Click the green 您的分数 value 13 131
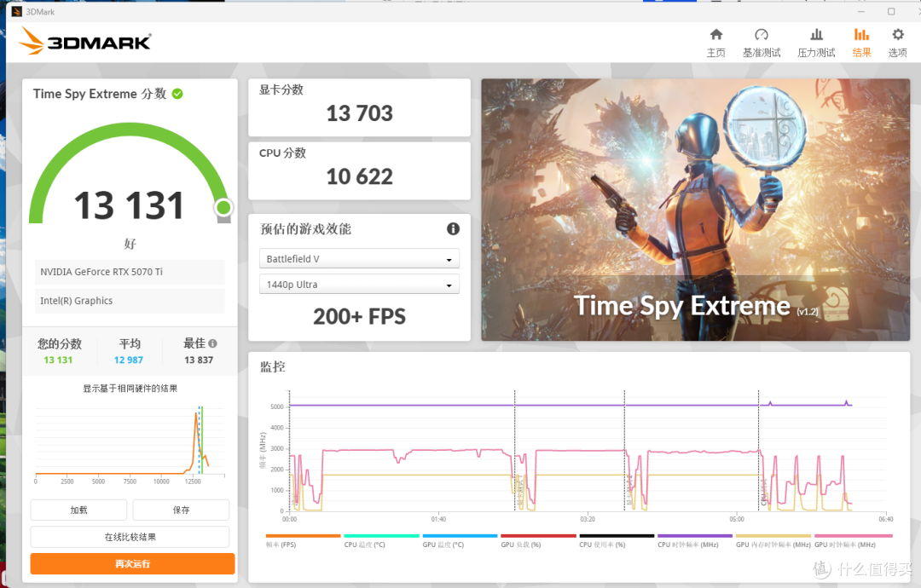The width and height of the screenshot is (921, 588). coord(58,360)
